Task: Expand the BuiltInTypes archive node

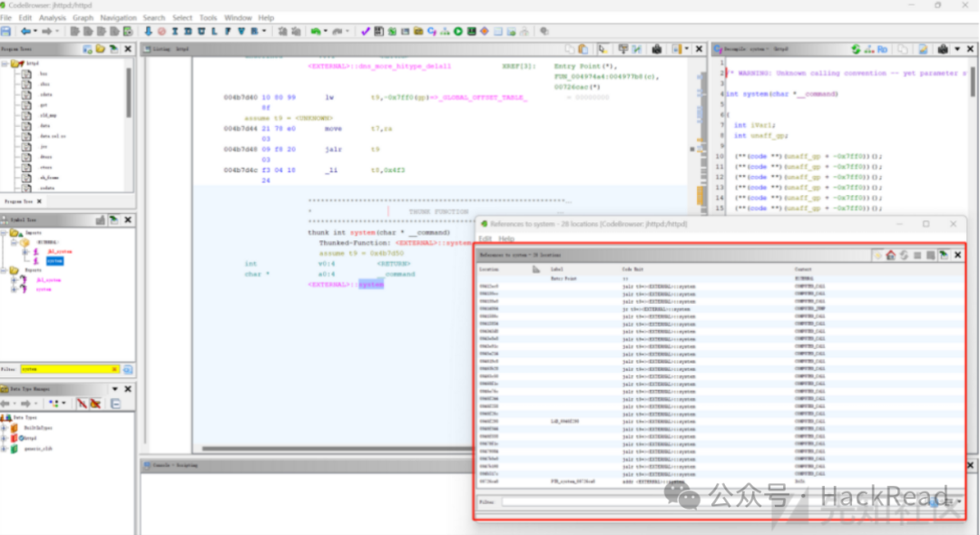Action: [5, 428]
